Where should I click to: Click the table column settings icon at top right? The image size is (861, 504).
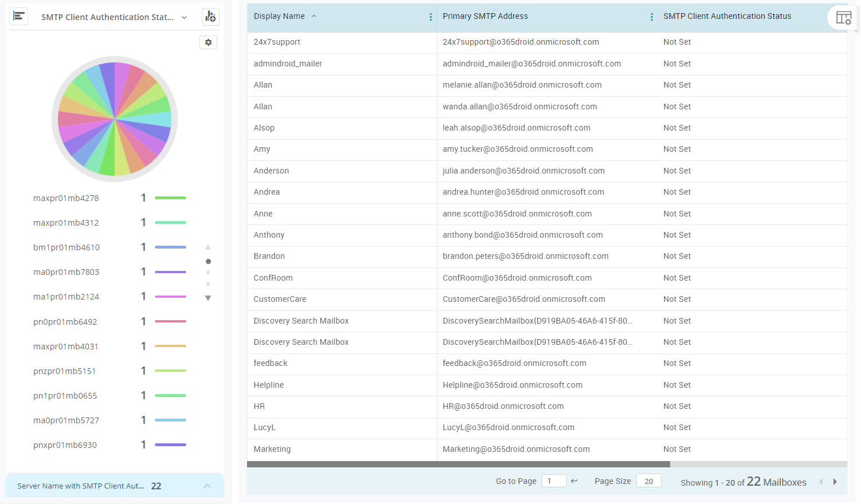(x=844, y=18)
